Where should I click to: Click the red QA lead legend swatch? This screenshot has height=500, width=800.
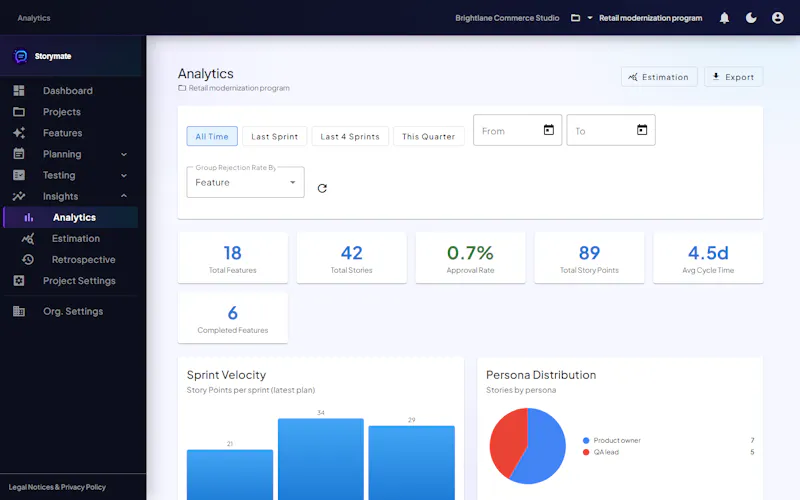pos(586,452)
